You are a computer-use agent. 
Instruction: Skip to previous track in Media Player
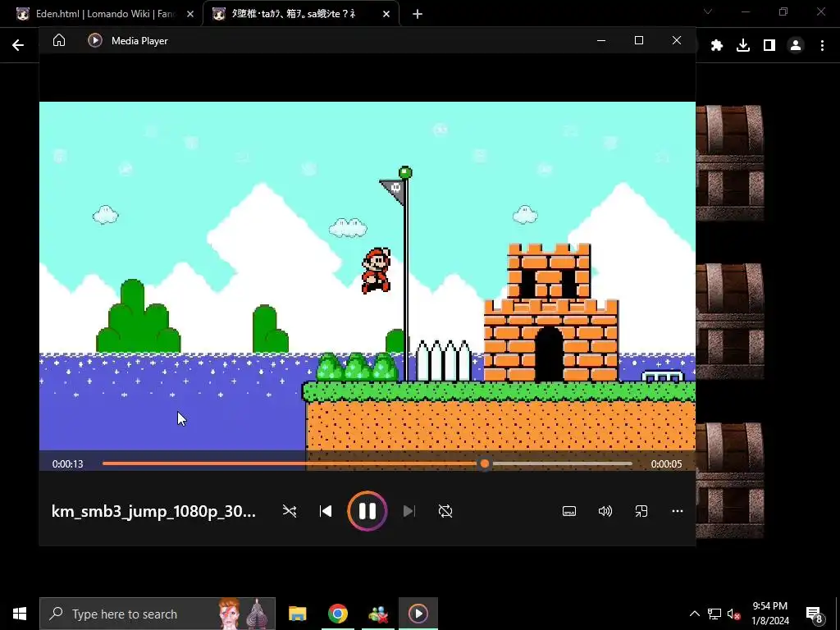[325, 511]
